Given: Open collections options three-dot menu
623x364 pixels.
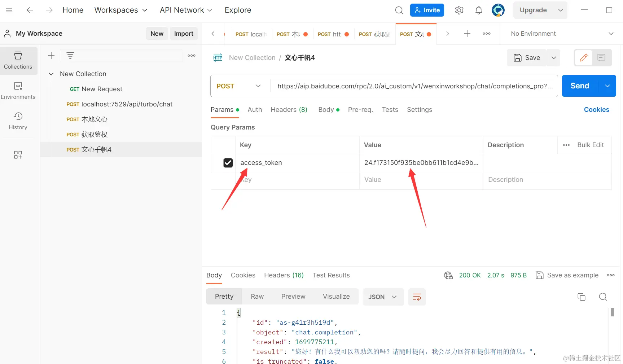Looking at the screenshot, I should click(x=192, y=56).
